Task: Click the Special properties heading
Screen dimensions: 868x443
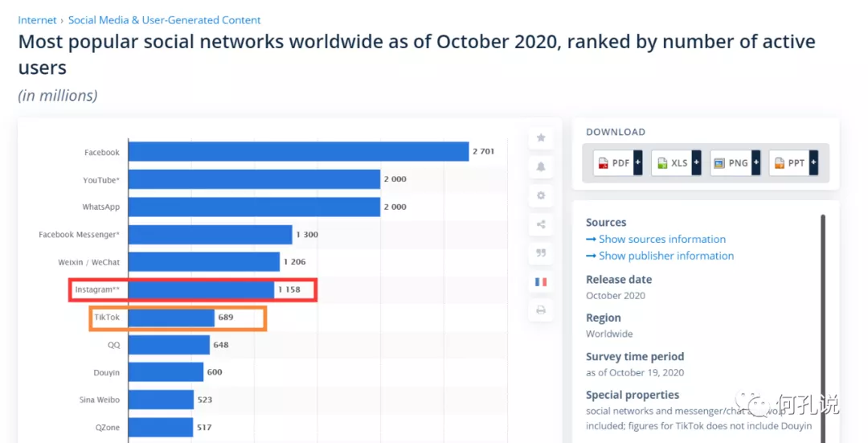Action: coord(633,395)
